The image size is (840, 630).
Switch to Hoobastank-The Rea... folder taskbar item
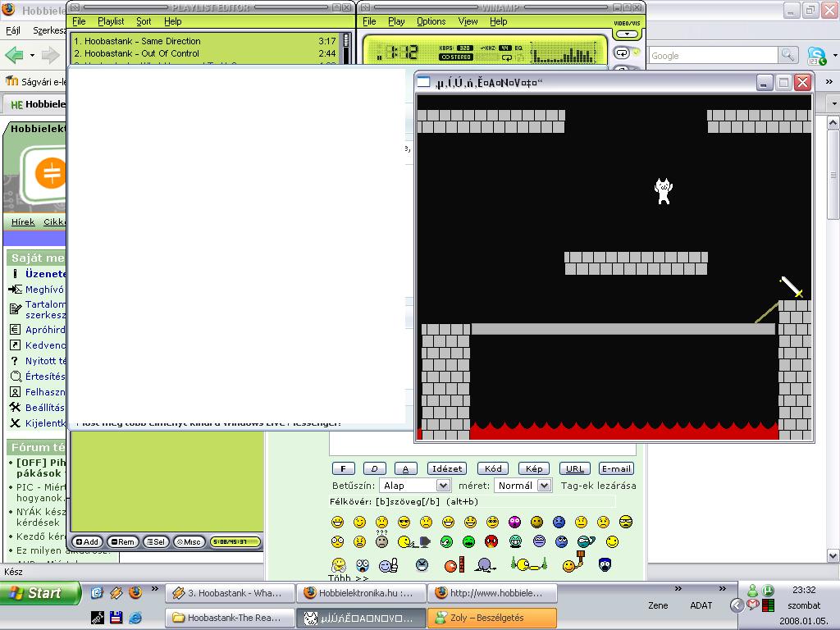point(230,617)
